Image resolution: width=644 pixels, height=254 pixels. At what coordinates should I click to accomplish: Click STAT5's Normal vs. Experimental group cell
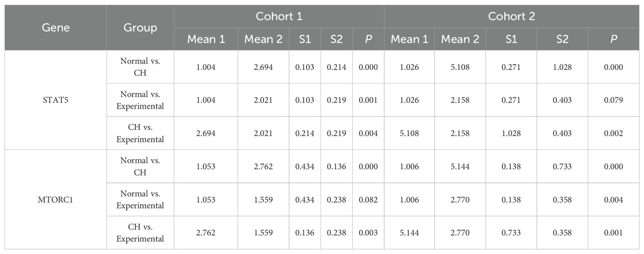[x=140, y=100]
